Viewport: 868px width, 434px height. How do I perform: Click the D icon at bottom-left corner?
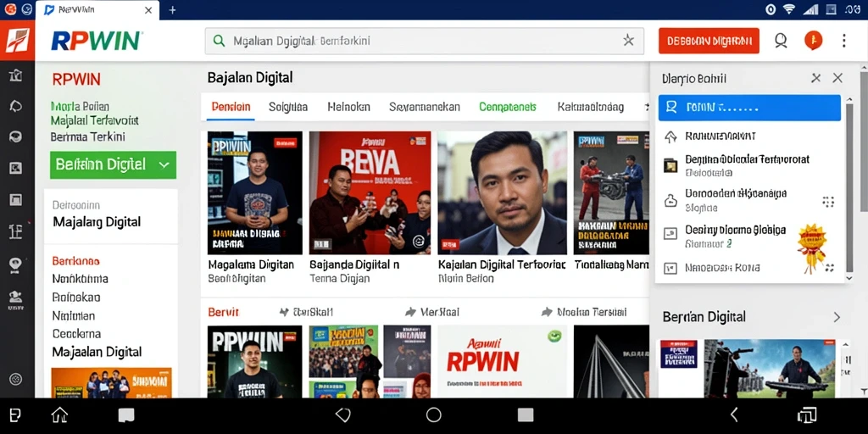[x=15, y=415]
